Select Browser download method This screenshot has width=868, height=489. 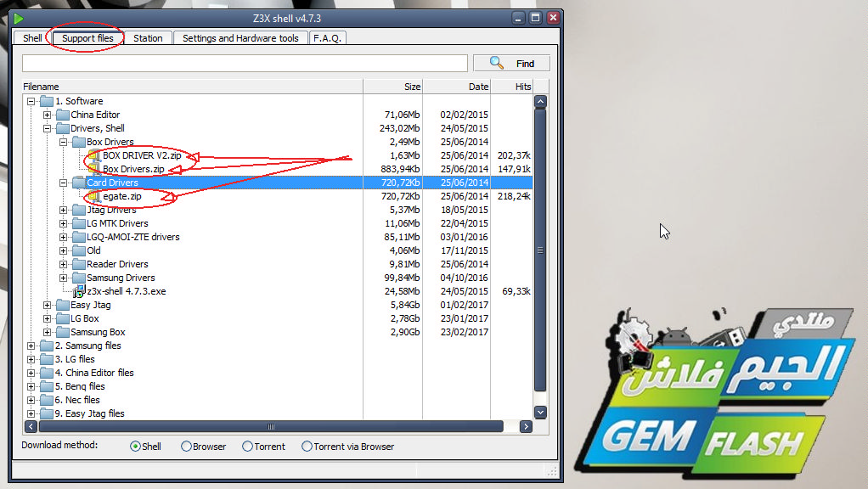point(186,447)
